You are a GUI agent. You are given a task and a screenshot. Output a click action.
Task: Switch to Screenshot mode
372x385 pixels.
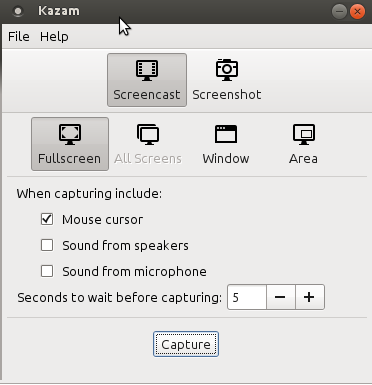click(x=227, y=80)
